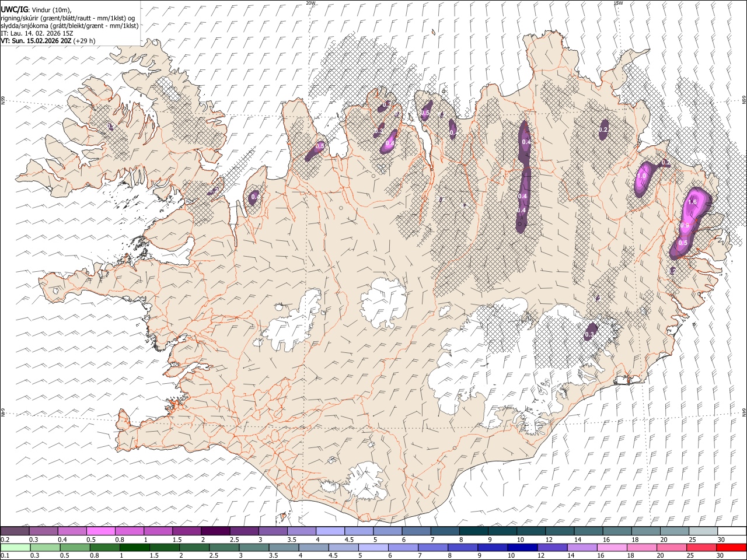The width and height of the screenshot is (747, 560).
Task: Click the bottom-row green swatch between 0.1 and 0.3
Action: tap(16, 547)
